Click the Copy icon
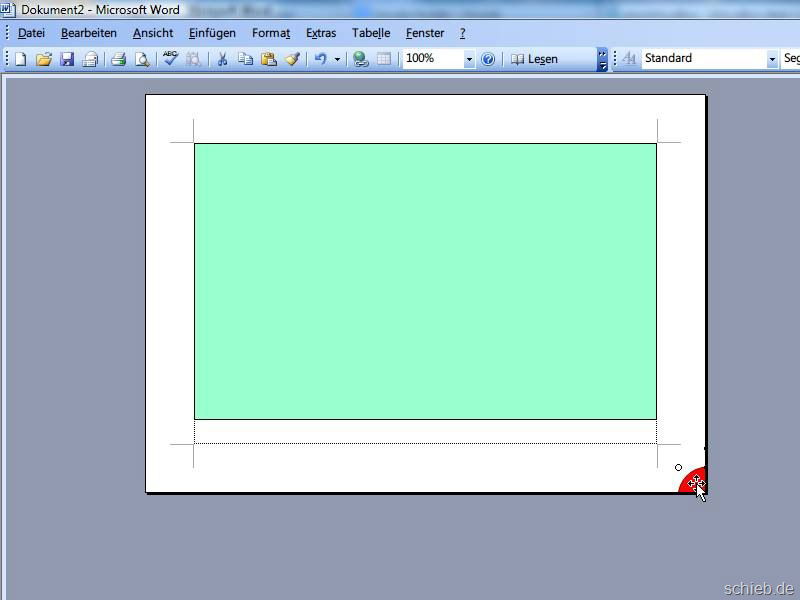The image size is (800, 600). [245, 59]
